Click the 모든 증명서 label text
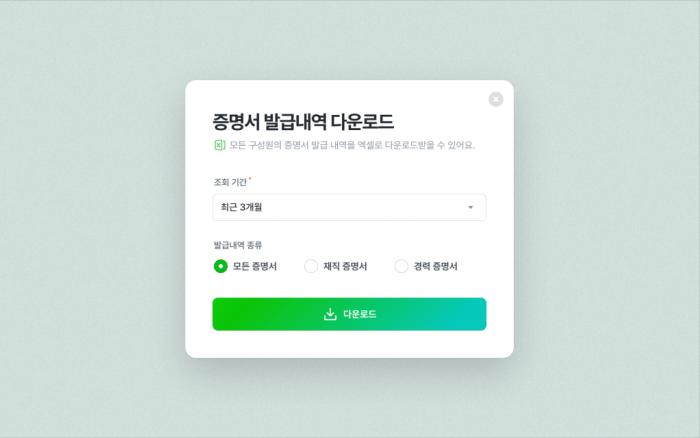Screen dimensions: 700x438 point(254,267)
